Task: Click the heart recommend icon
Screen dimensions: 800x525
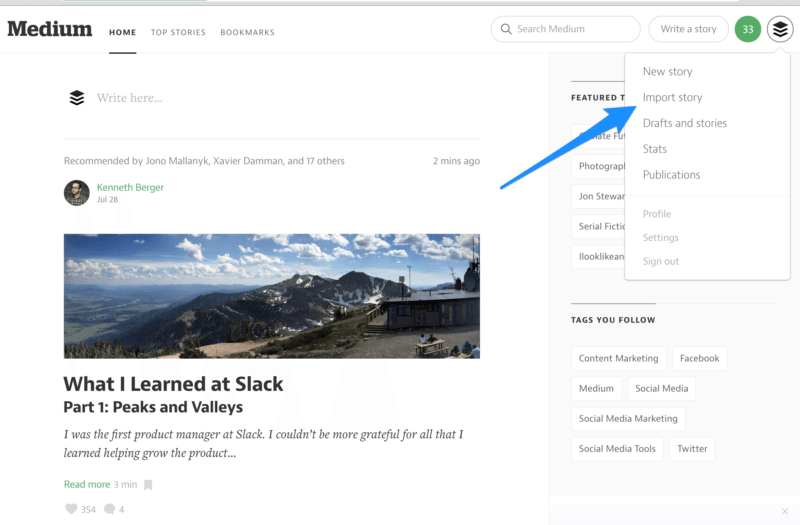Action: coord(71,509)
